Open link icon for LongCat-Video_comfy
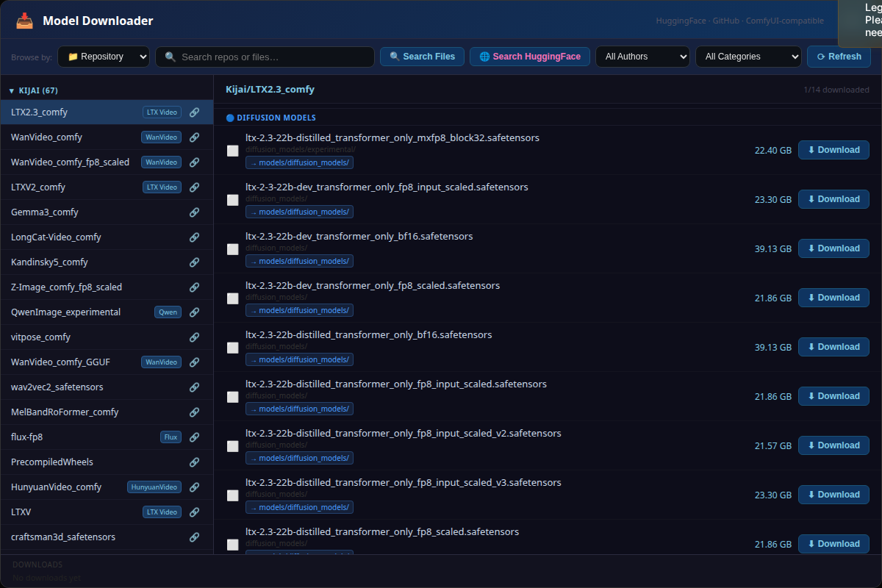882x588 pixels. (194, 237)
